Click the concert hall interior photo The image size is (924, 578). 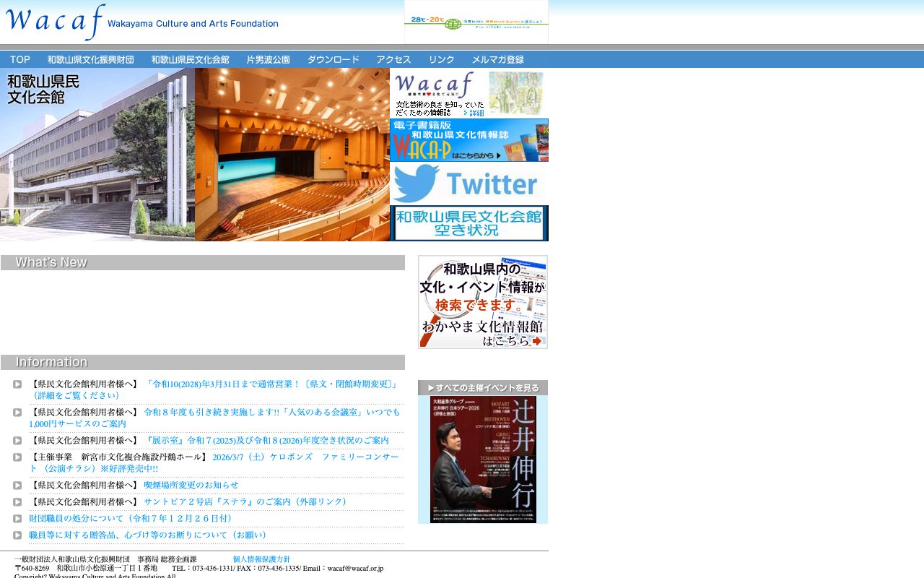click(x=292, y=154)
